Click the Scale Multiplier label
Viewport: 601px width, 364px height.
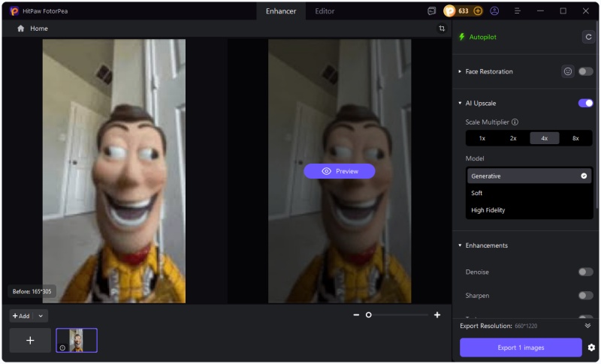pyautogui.click(x=487, y=122)
